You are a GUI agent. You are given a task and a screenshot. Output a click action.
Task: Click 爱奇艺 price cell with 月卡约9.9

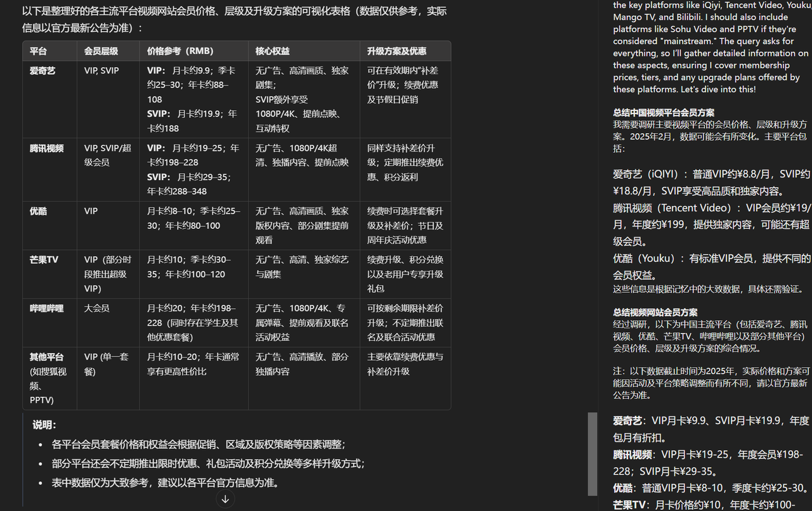pyautogui.click(x=193, y=100)
